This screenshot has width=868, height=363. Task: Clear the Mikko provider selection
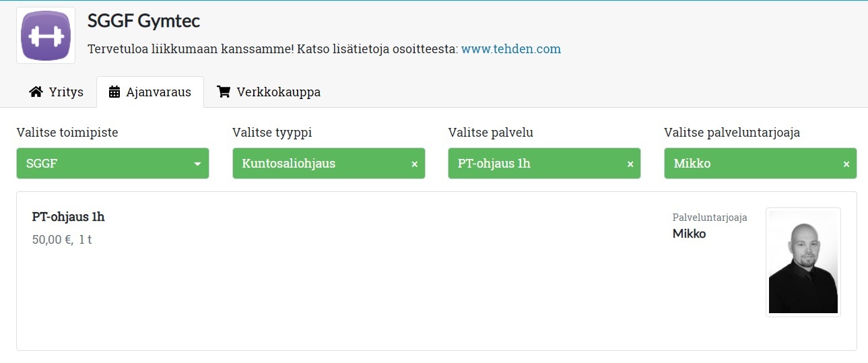coord(846,164)
